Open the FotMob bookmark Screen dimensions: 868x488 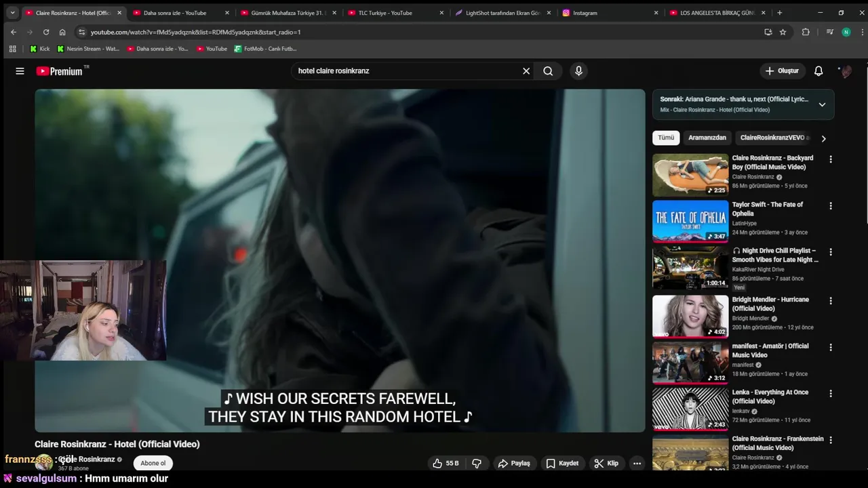click(265, 49)
